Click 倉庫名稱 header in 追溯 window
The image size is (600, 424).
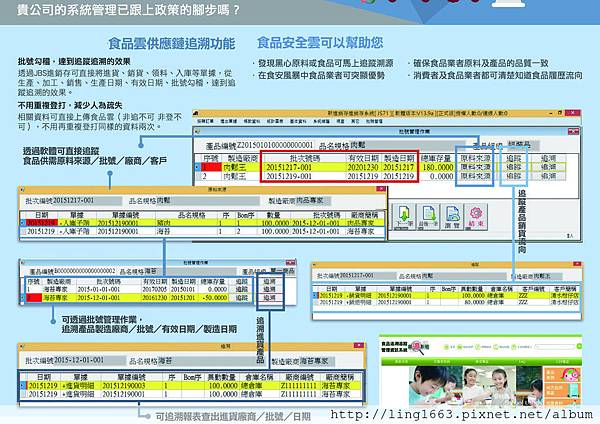click(259, 377)
